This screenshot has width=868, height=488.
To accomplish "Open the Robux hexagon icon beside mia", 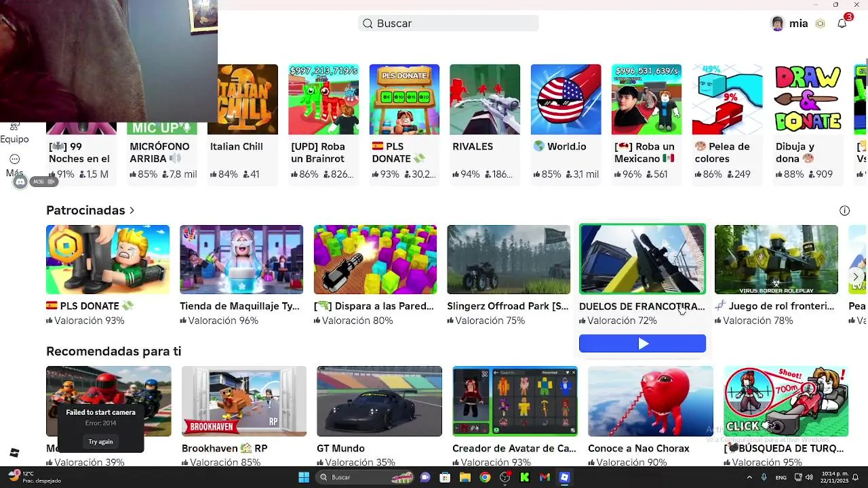I will [x=820, y=24].
